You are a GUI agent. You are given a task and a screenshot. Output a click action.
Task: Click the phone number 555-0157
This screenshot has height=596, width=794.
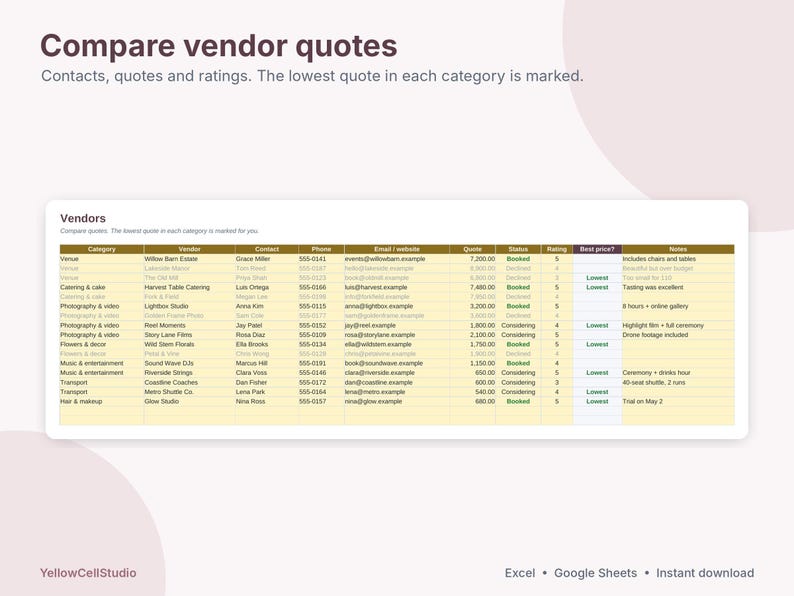coord(312,402)
